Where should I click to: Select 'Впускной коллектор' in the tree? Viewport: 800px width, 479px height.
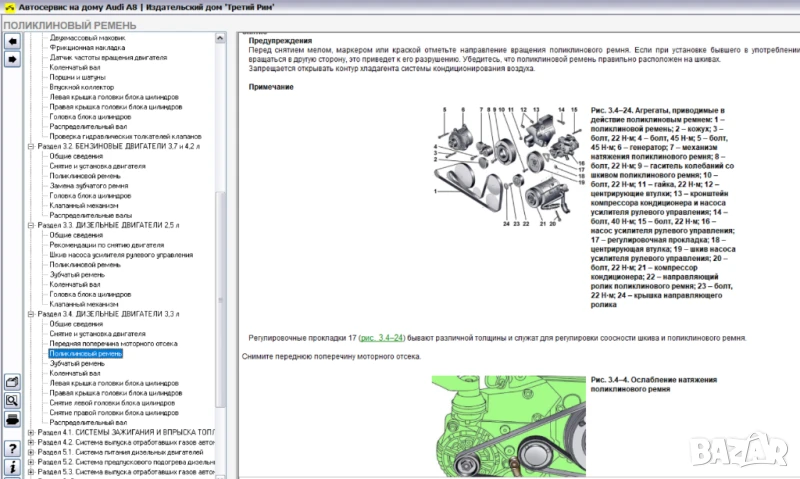tap(80, 87)
